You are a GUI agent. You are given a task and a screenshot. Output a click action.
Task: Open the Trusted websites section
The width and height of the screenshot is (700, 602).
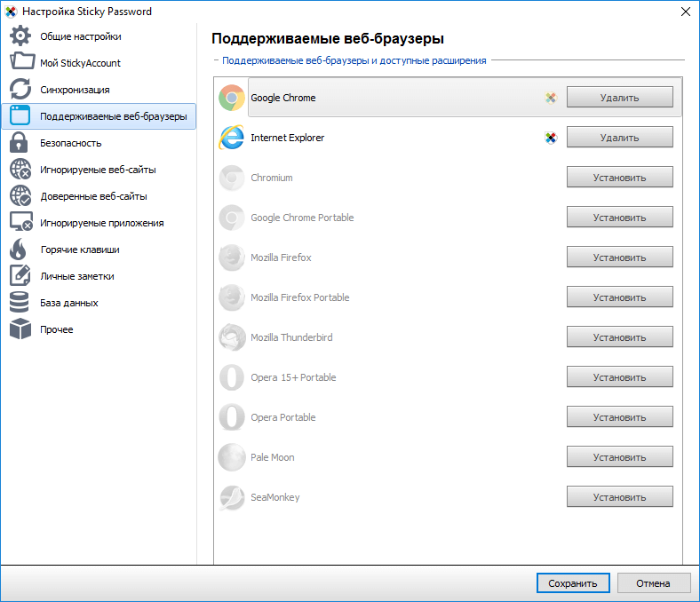pos(93,196)
